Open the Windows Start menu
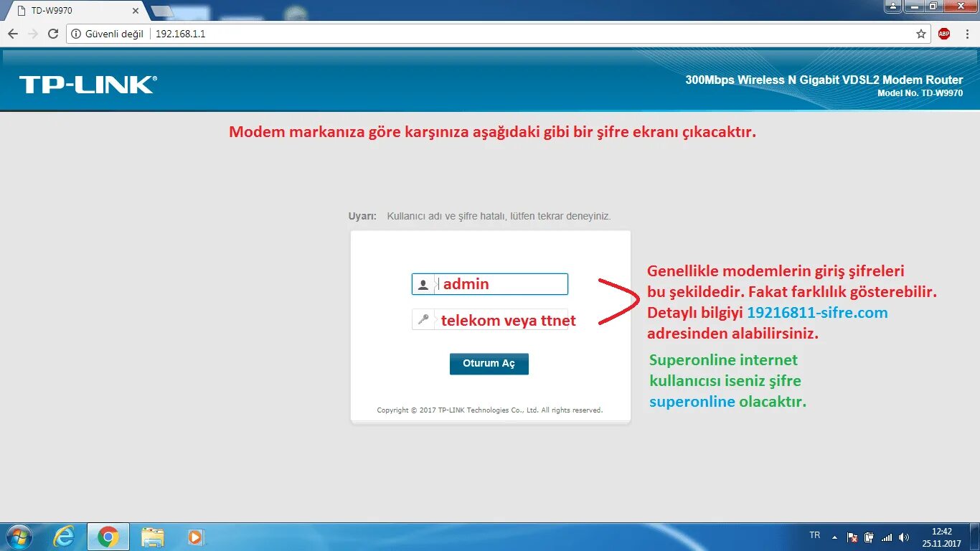 coord(18,537)
